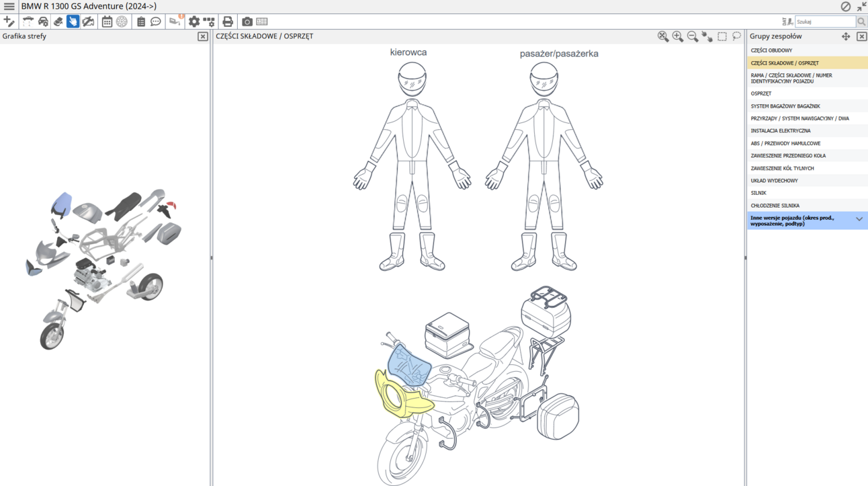Click the Szukaj search input field

825,22
